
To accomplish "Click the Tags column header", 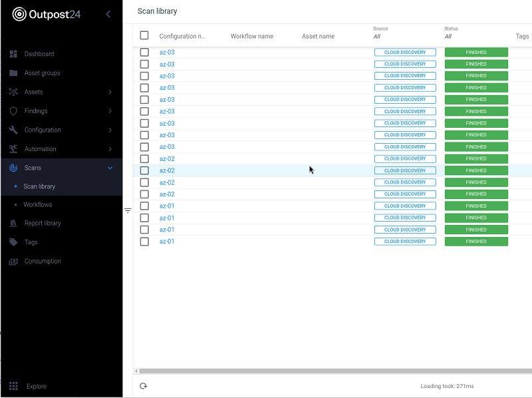I will pyautogui.click(x=522, y=36).
